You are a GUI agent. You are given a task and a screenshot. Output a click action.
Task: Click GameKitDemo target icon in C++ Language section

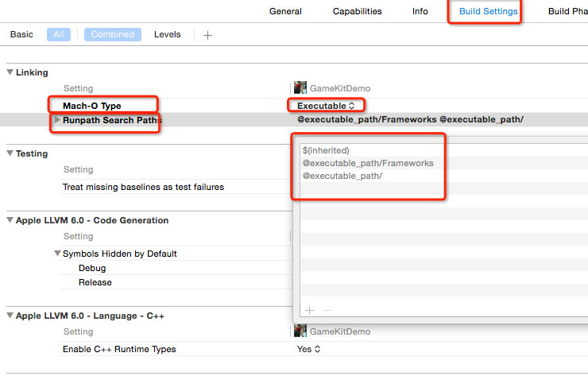[300, 331]
